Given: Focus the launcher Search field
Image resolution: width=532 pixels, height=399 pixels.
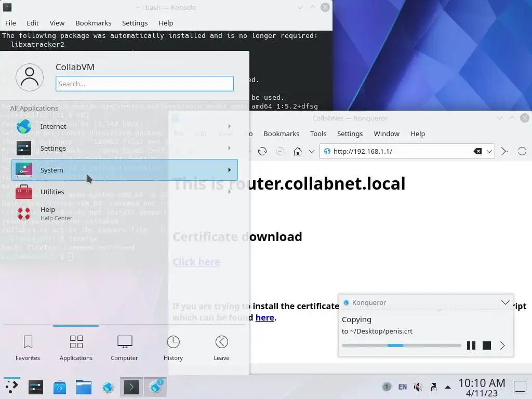Looking at the screenshot, I should click(x=144, y=84).
